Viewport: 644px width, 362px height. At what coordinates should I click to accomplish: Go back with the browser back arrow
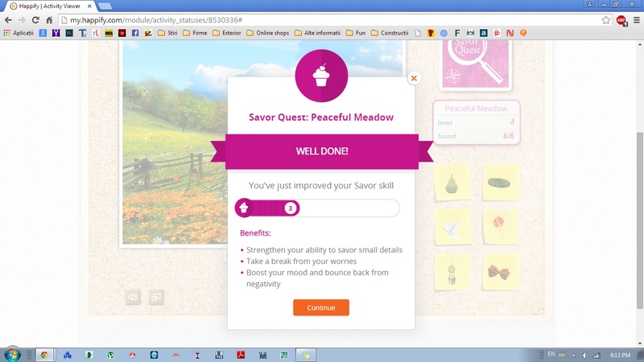coord(8,19)
